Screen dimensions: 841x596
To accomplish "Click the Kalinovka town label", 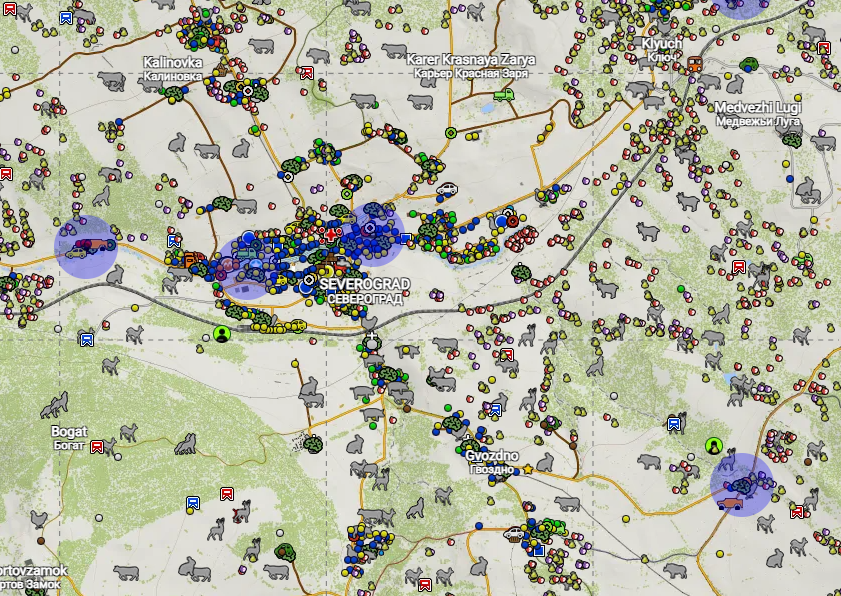I will coord(173,69).
